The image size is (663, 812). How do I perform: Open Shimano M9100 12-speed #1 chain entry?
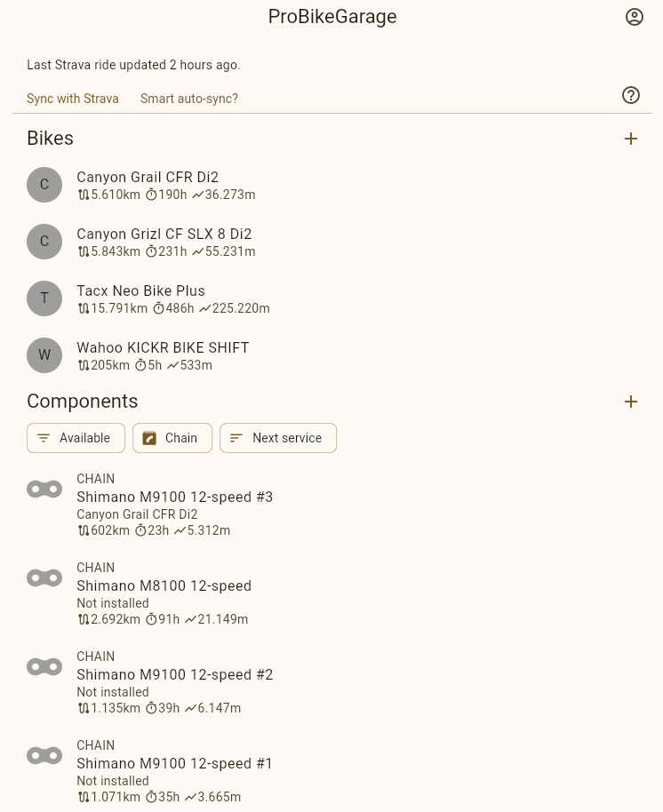[175, 764]
